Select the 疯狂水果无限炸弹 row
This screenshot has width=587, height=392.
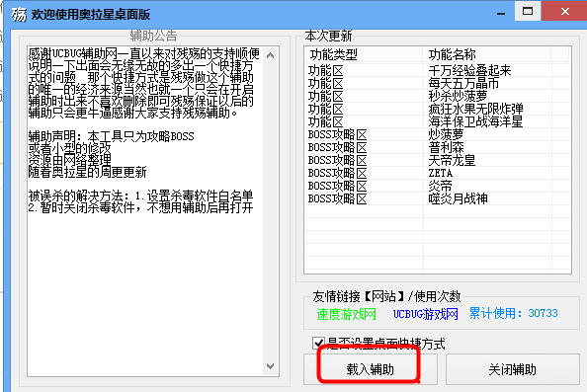(x=437, y=109)
